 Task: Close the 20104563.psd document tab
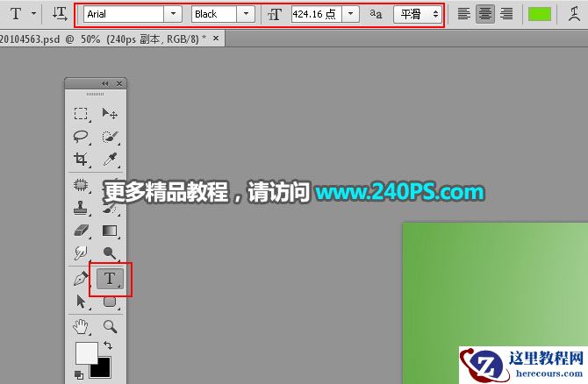pos(216,39)
